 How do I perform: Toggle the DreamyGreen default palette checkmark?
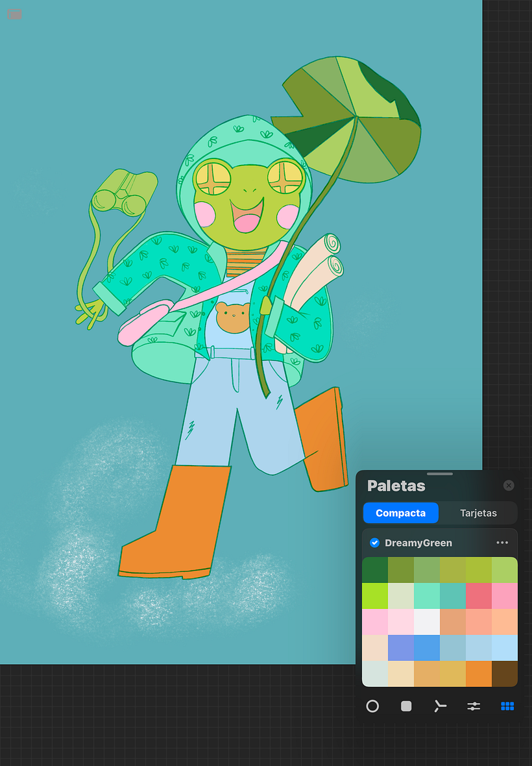[374, 543]
